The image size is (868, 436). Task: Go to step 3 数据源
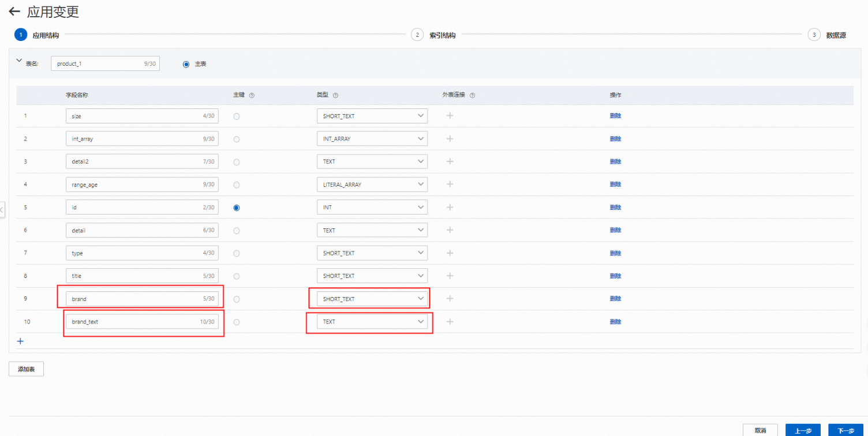(827, 35)
